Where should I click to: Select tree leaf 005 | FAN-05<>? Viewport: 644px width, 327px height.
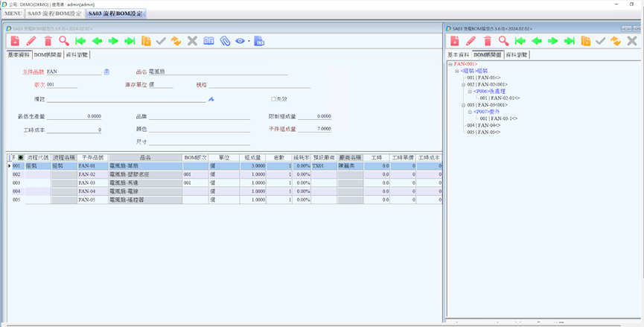click(x=483, y=133)
